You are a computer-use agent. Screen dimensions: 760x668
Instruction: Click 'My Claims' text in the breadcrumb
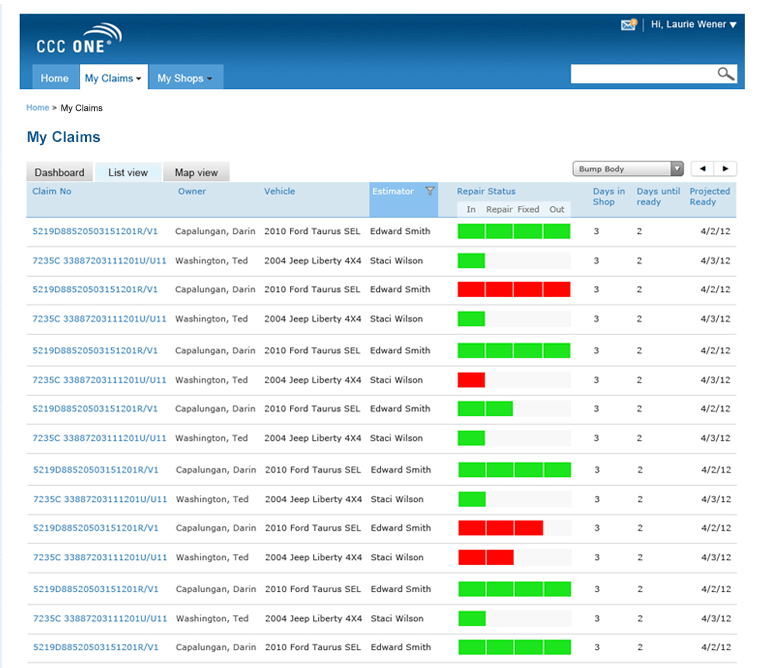click(81, 108)
